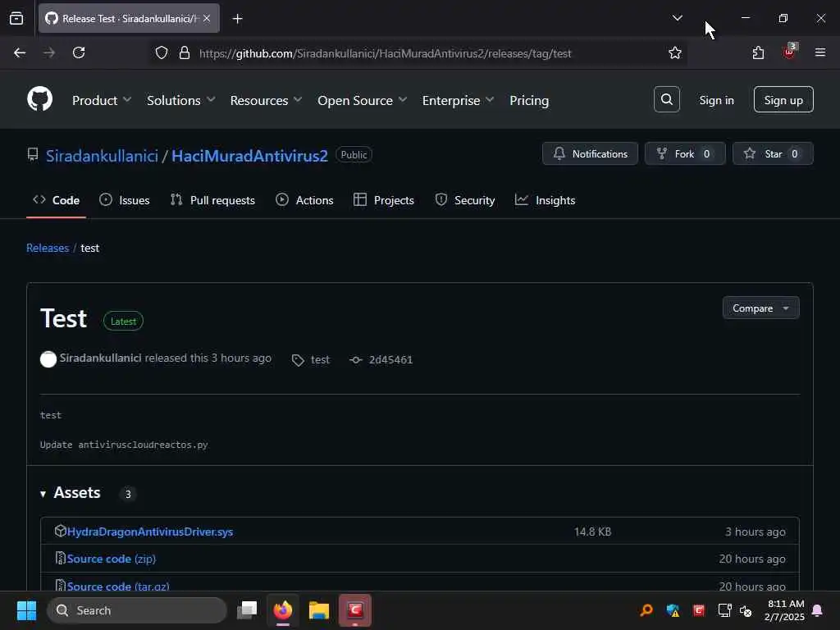This screenshot has height=630, width=840.
Task: Open the Security tab
Action: 465,200
